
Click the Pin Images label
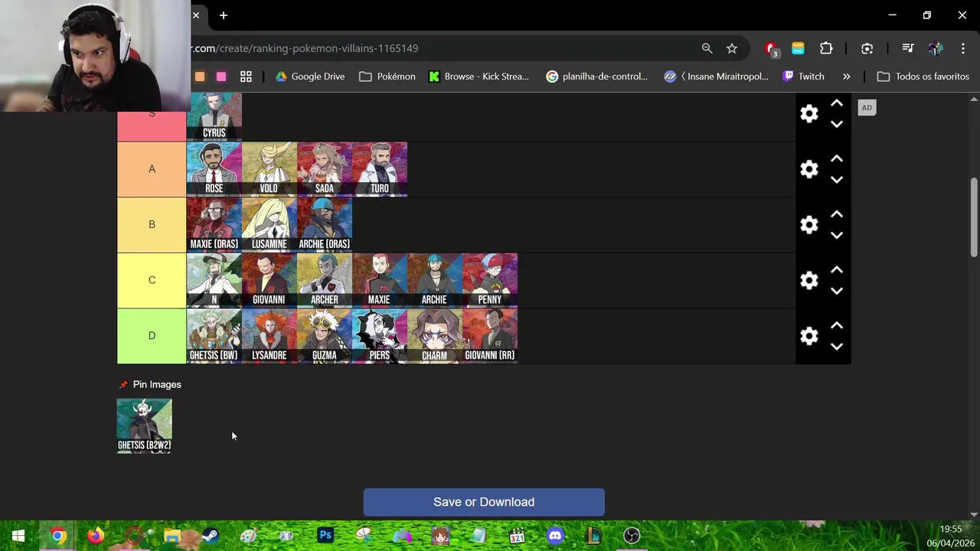pos(157,385)
